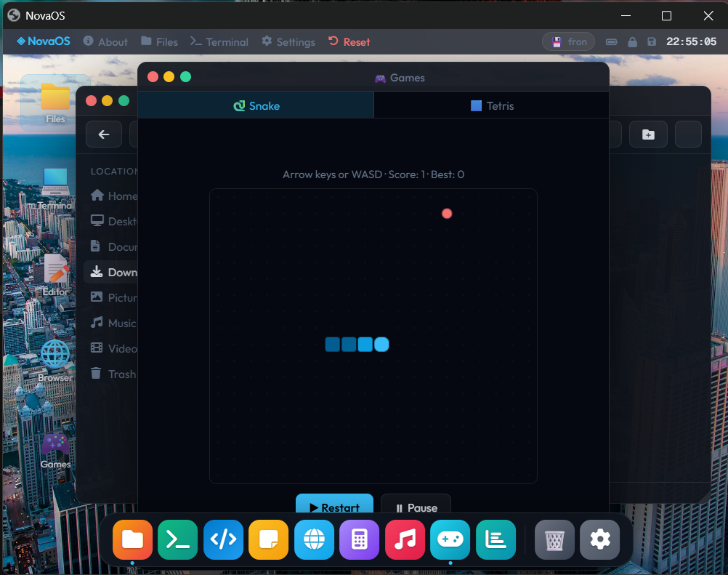Open the About menu item

[105, 42]
